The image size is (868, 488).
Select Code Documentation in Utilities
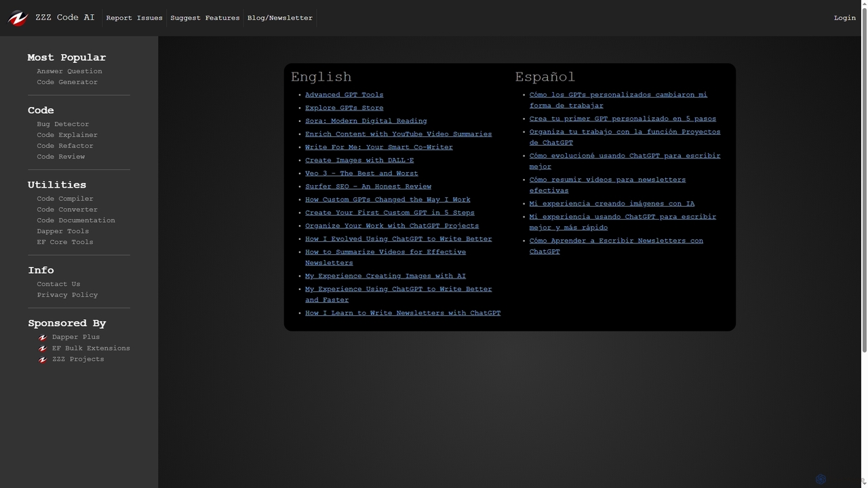(x=76, y=220)
